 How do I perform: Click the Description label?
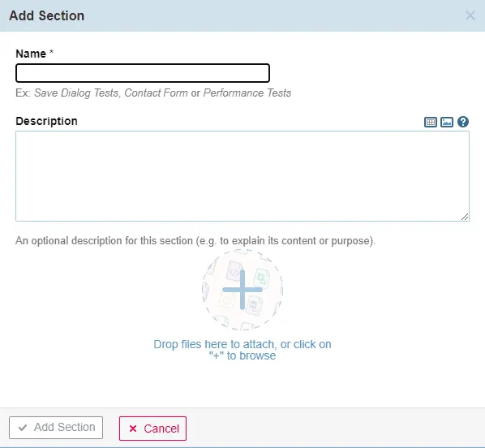tap(46, 121)
